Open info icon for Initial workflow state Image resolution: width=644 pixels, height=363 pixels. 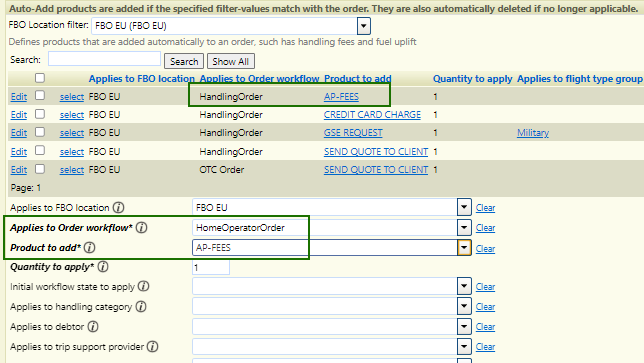[x=143, y=287]
